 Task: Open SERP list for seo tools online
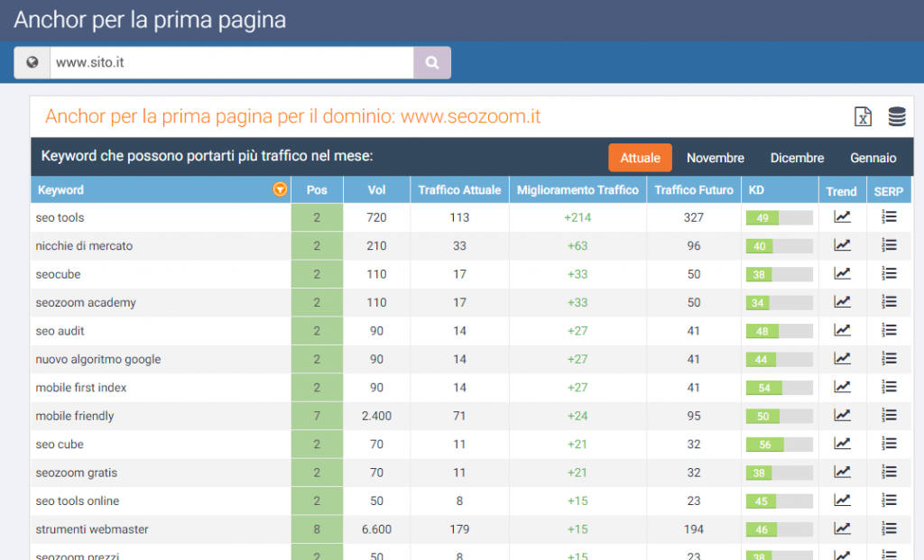pos(889,500)
